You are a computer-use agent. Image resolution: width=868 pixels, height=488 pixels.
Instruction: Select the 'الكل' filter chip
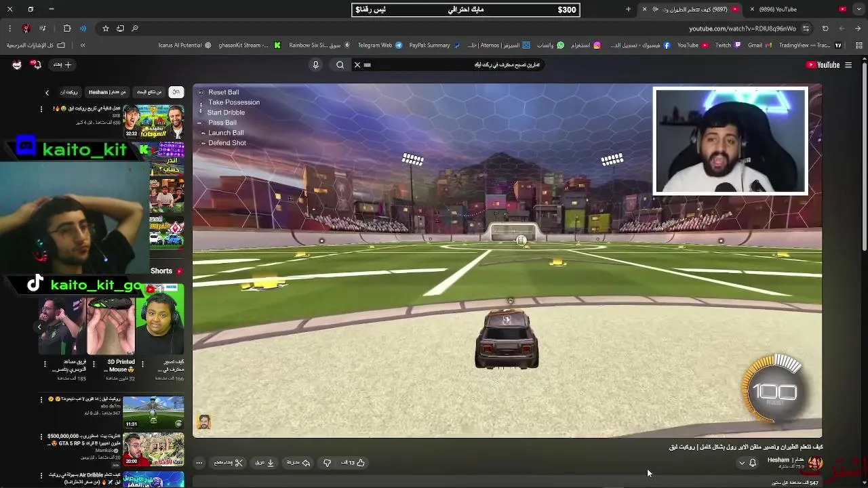[176, 92]
